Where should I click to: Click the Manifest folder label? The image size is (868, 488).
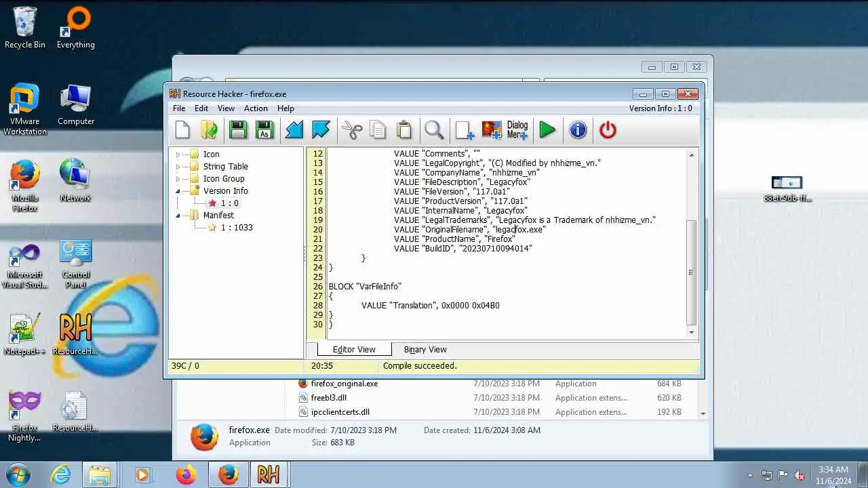click(x=218, y=216)
